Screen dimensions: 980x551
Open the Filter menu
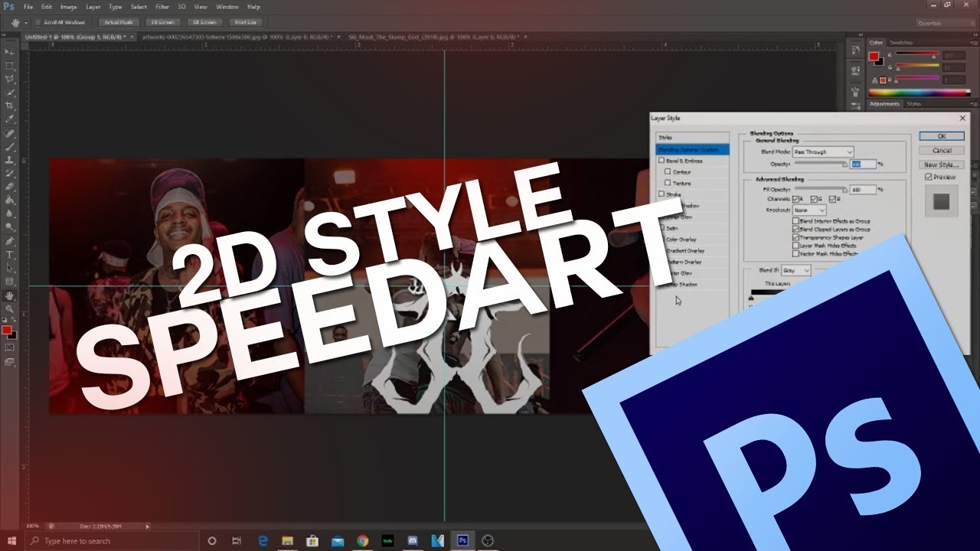point(162,7)
